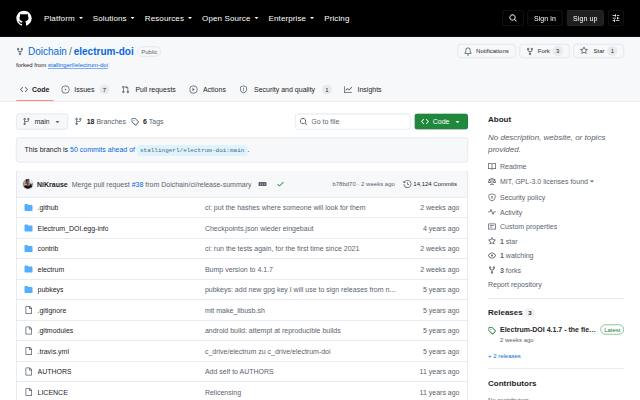Expand the Open Source menu
Image resolution: width=640 pixels, height=400 pixels.
pyautogui.click(x=230, y=18)
